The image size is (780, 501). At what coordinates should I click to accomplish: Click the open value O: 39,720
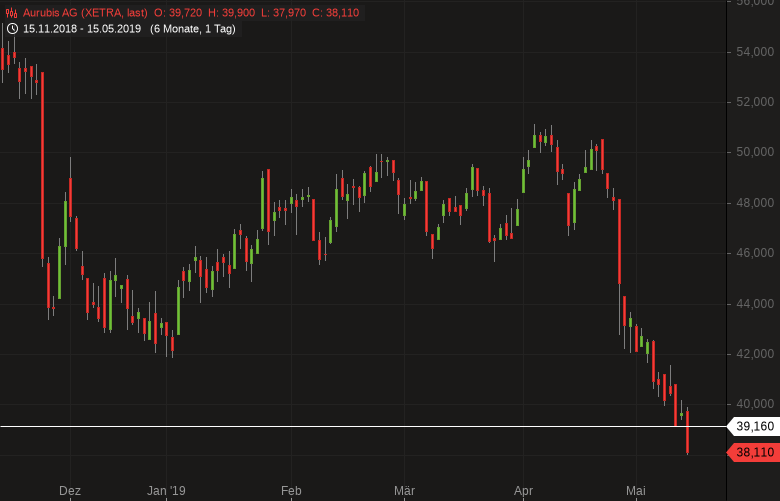point(178,13)
